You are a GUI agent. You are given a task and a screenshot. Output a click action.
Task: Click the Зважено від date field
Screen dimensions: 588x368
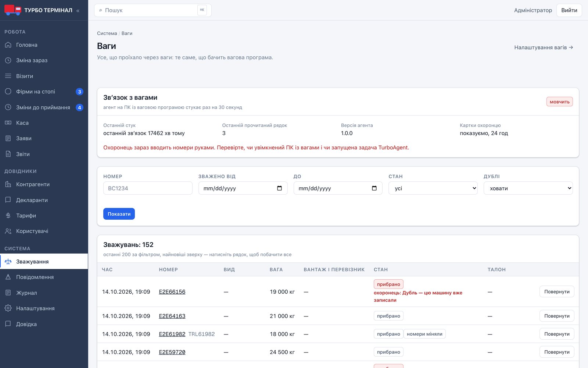pos(243,188)
